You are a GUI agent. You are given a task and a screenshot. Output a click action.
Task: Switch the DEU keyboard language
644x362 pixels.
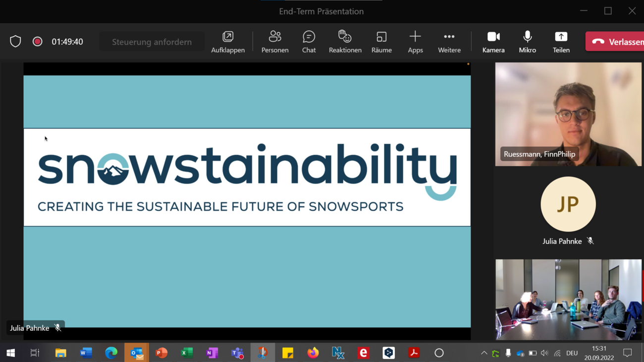click(x=572, y=354)
